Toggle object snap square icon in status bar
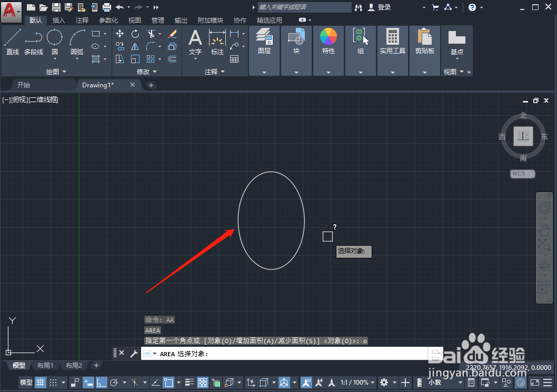This screenshot has width=557, height=392. tap(168, 383)
